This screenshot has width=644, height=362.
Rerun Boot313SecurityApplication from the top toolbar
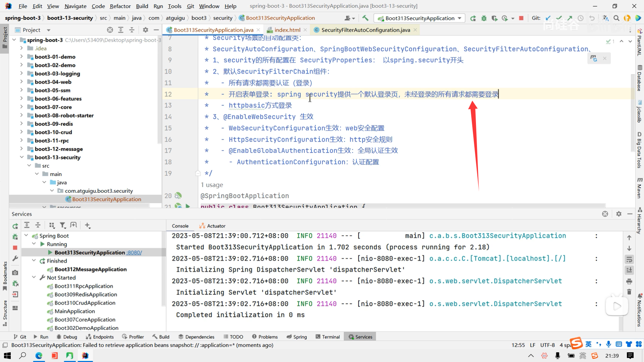coord(473,18)
